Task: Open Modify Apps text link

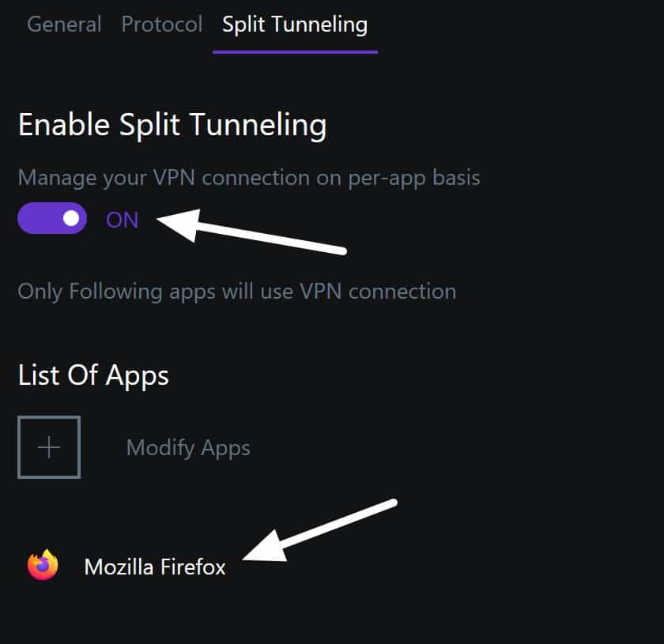Action: coord(188,448)
